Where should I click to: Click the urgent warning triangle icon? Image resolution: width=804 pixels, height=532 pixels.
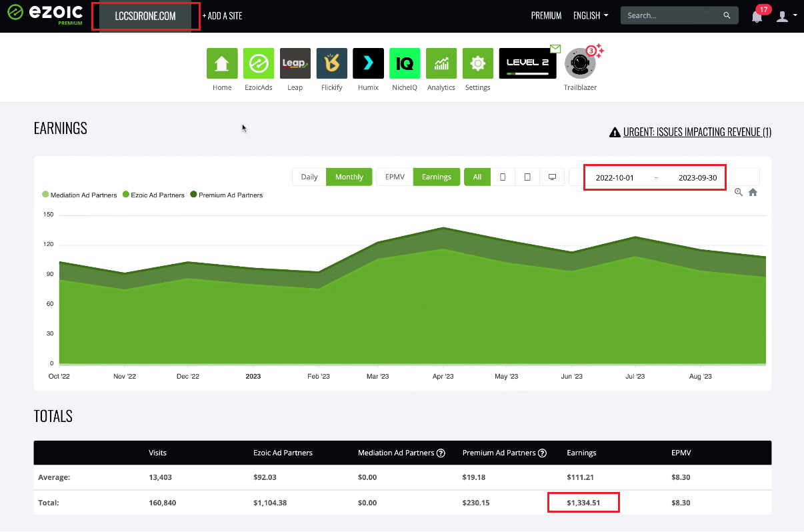coord(615,132)
